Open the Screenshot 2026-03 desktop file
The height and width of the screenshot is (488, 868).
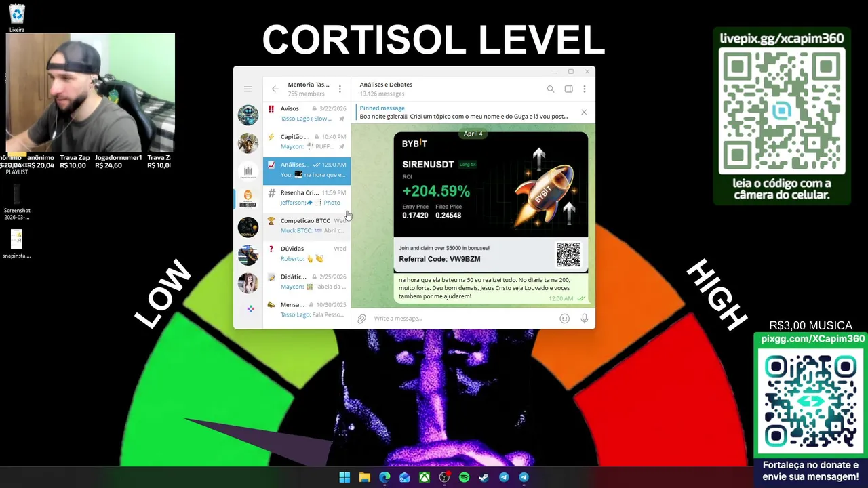click(17, 201)
